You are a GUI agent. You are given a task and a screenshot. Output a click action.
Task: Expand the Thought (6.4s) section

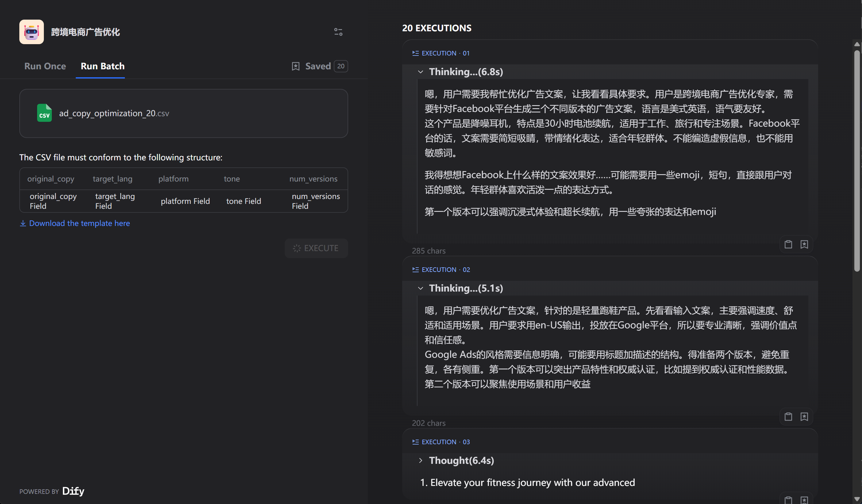[x=421, y=460]
